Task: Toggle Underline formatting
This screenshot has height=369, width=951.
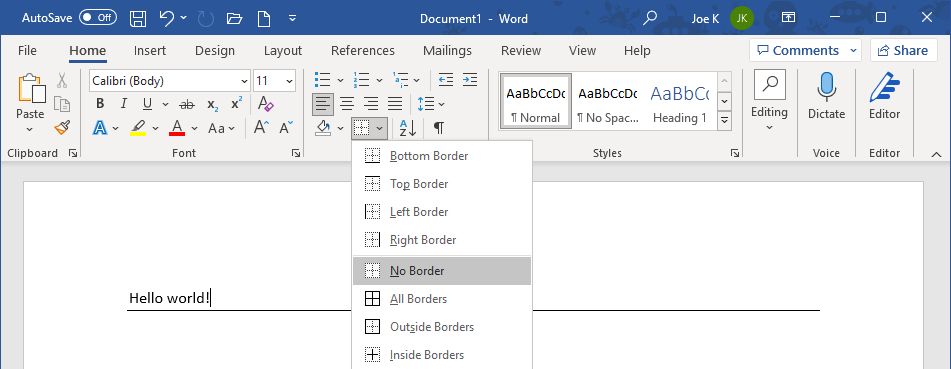Action: click(147, 104)
